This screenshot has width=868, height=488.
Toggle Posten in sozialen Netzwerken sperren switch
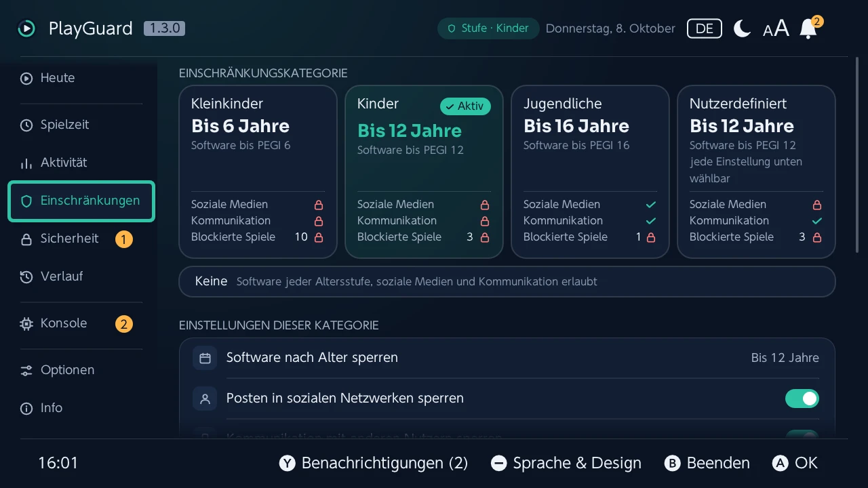(x=802, y=399)
